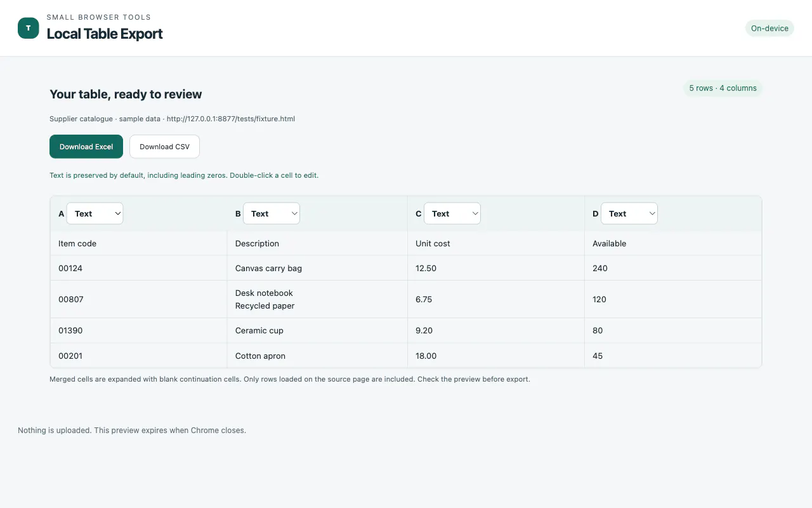Screen dimensions: 812x508
Task: Select the Ceramic cup cell
Action: (317, 330)
